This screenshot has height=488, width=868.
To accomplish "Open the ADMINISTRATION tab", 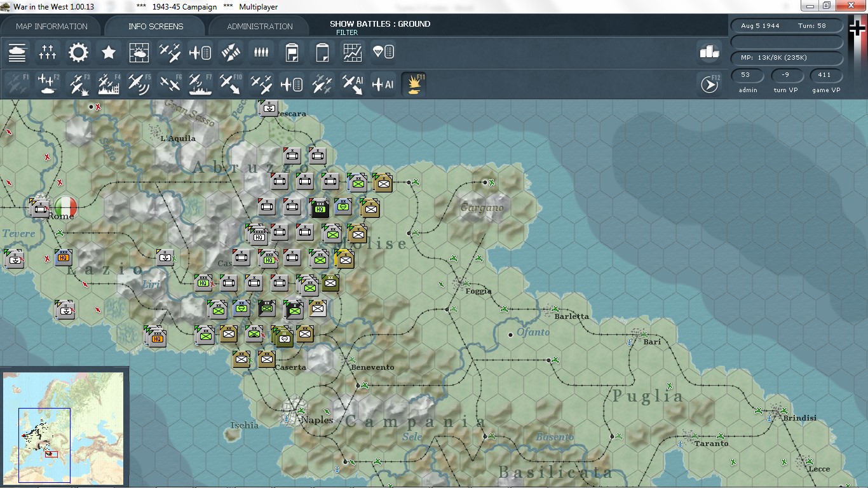I will 260,26.
